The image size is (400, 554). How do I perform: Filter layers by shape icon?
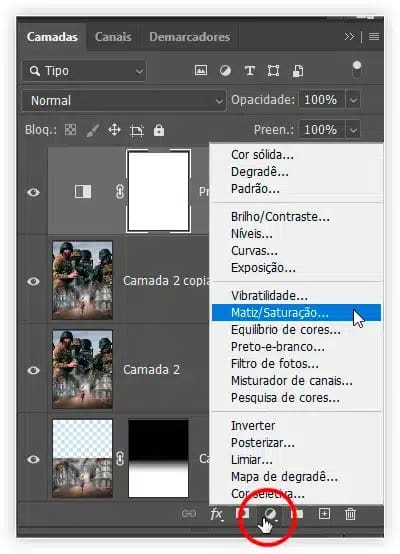pos(273,71)
